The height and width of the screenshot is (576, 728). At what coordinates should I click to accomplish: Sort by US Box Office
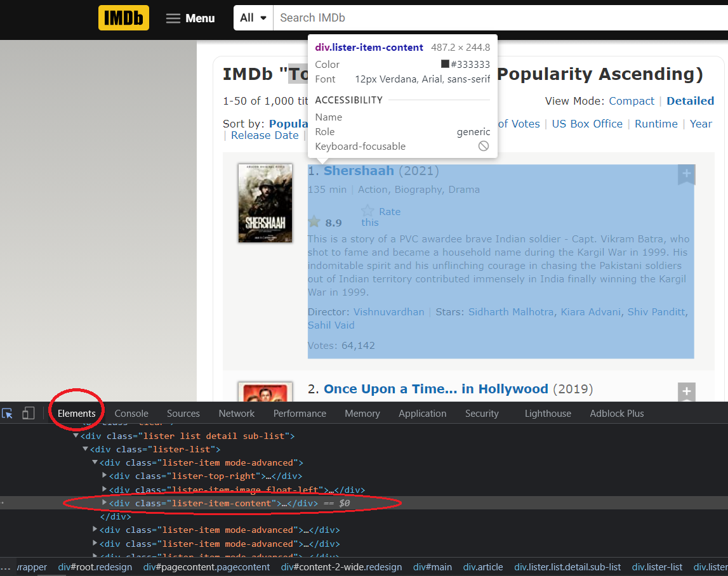pyautogui.click(x=587, y=124)
